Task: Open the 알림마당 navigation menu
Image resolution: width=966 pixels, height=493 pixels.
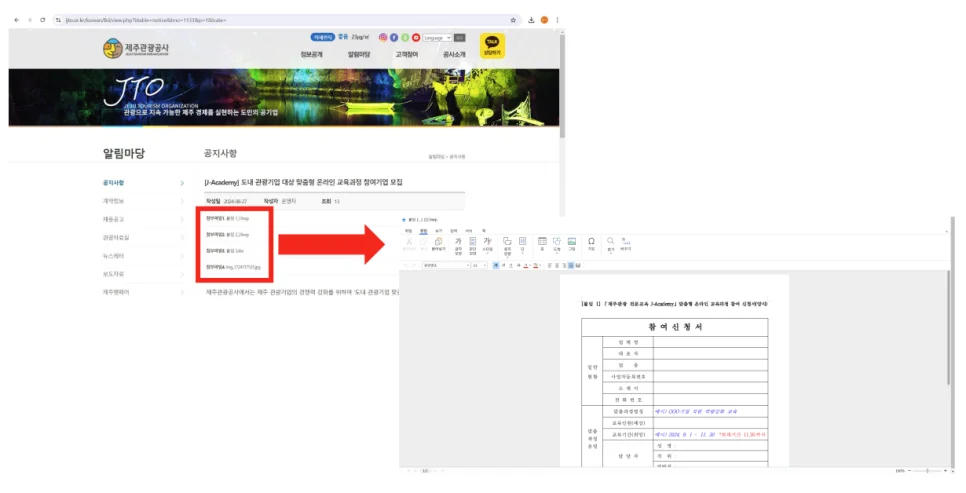Action: (359, 54)
